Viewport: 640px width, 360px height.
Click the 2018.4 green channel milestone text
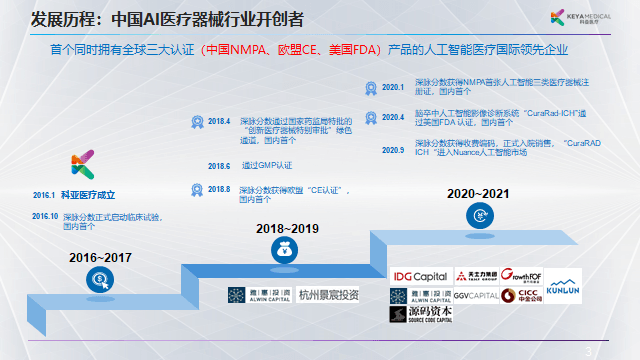[x=296, y=131]
